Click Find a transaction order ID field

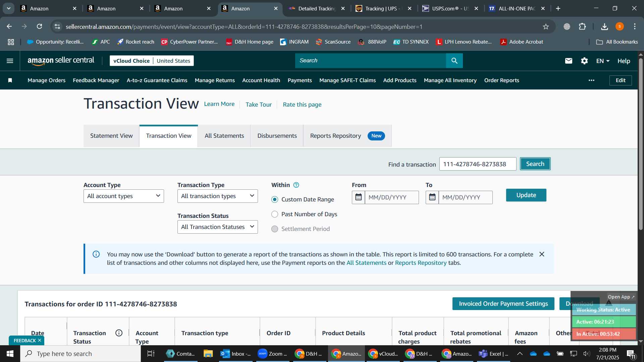click(478, 164)
